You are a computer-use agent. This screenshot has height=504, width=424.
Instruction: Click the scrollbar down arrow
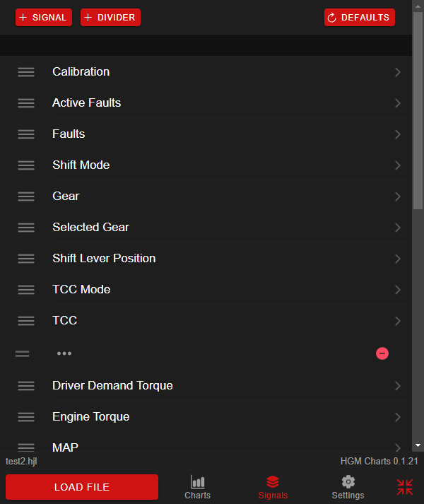pyautogui.click(x=418, y=445)
